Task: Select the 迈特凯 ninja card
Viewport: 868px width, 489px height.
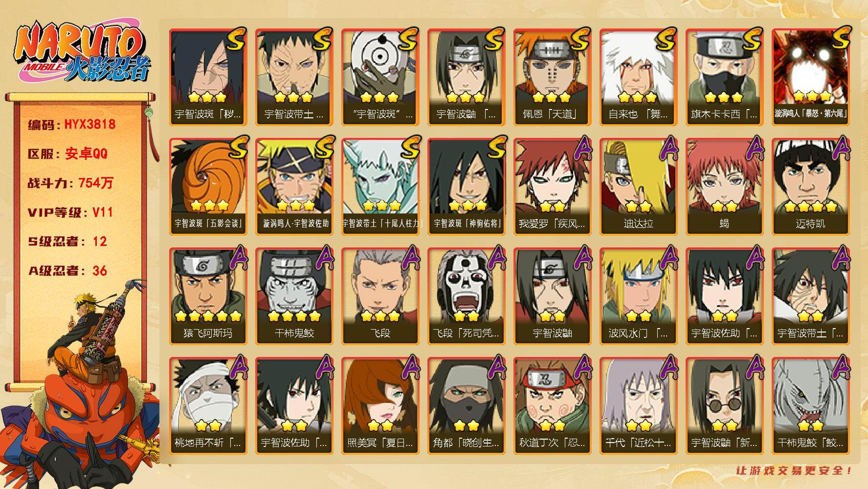Action: point(810,187)
